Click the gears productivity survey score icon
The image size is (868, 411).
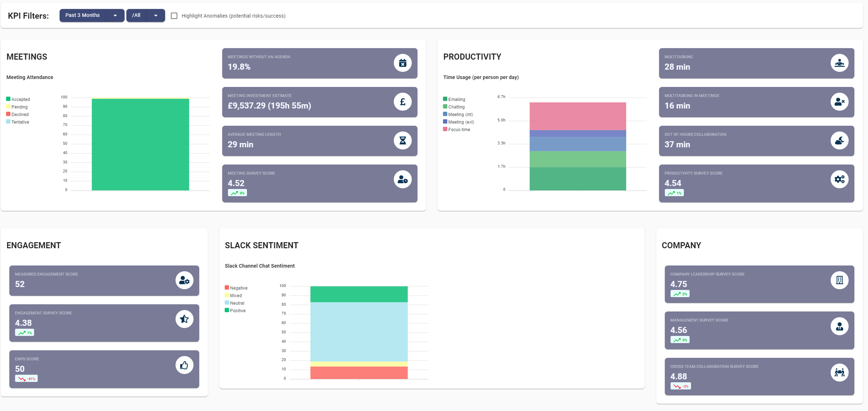[x=839, y=179]
